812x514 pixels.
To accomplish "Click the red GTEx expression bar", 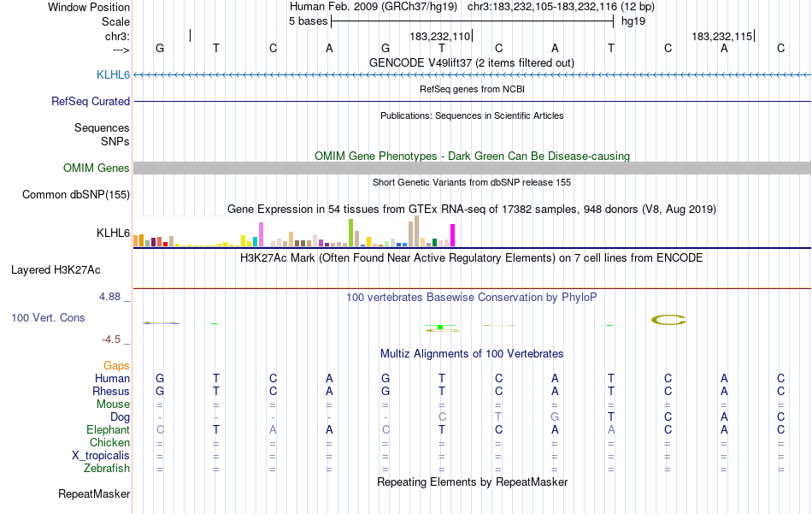I will coord(165,244).
